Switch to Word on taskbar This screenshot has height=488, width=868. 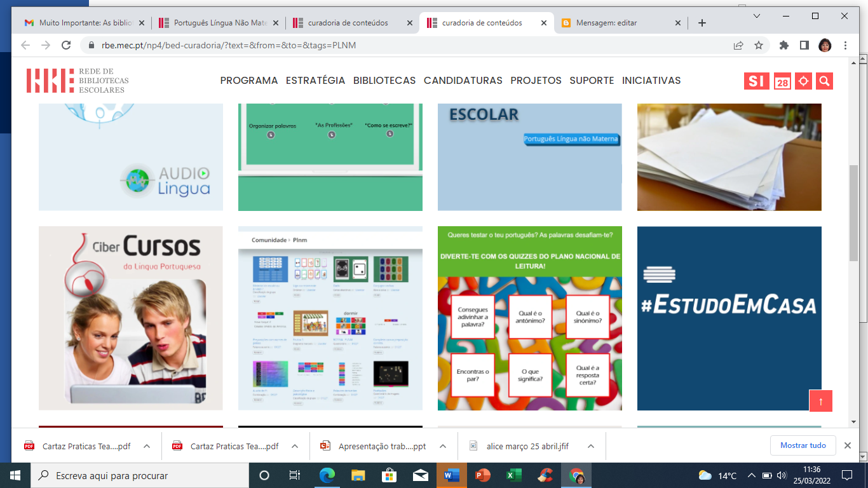click(x=452, y=475)
